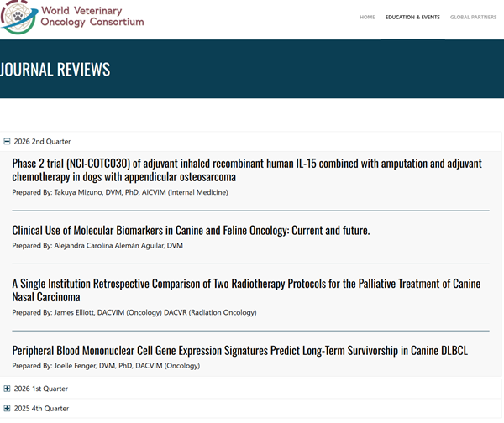Viewport: 504px width, 423px height.
Task: Collapse the 2026 2nd Quarter section label
Action: coord(43,142)
